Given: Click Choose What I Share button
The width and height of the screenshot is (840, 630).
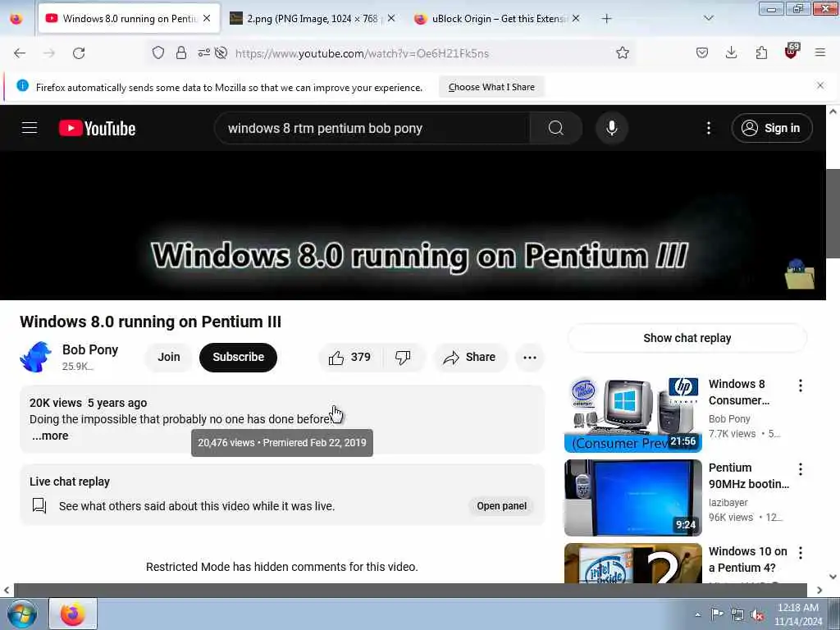Looking at the screenshot, I should point(491,87).
